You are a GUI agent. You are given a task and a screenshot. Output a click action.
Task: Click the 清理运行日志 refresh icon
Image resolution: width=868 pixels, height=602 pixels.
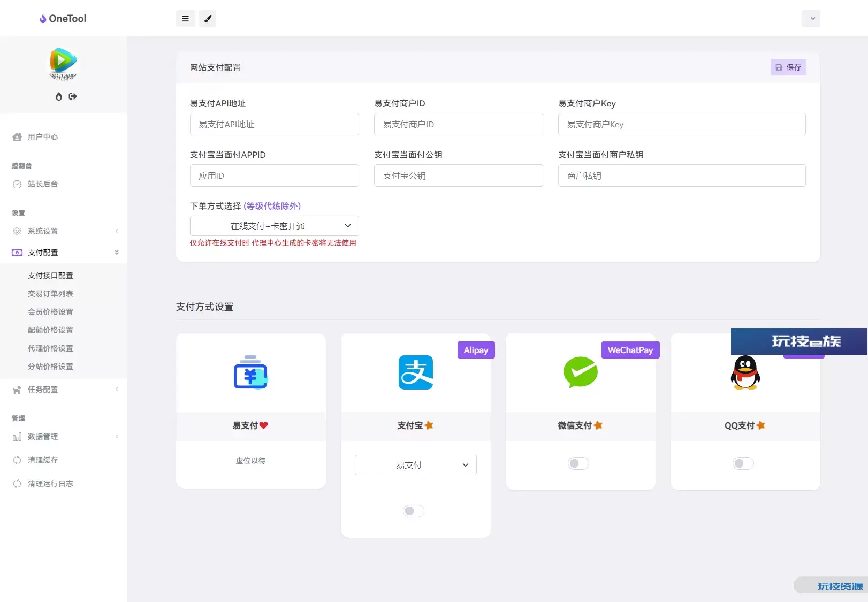tap(17, 484)
